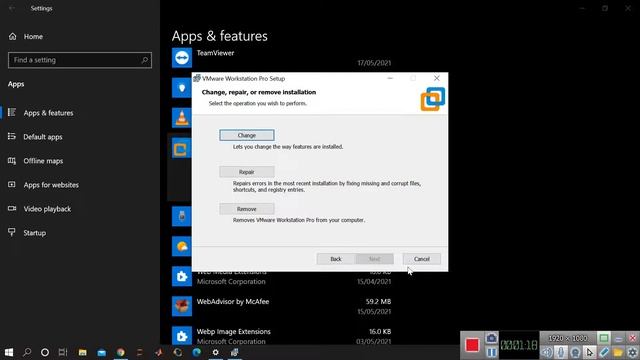This screenshot has width=640, height=360.
Task: Switch to Settings gear on taskbar
Action: [216, 352]
